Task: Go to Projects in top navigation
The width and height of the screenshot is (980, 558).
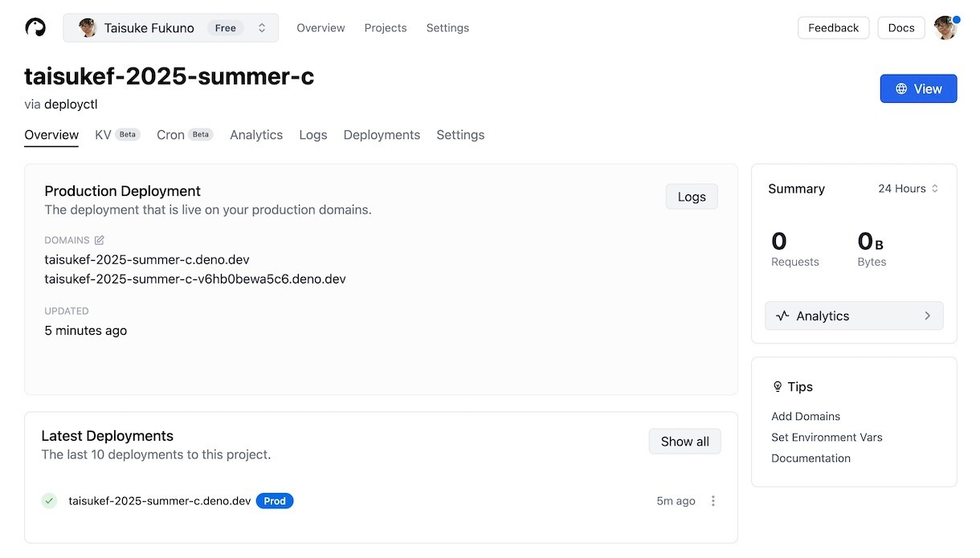Action: click(x=386, y=28)
